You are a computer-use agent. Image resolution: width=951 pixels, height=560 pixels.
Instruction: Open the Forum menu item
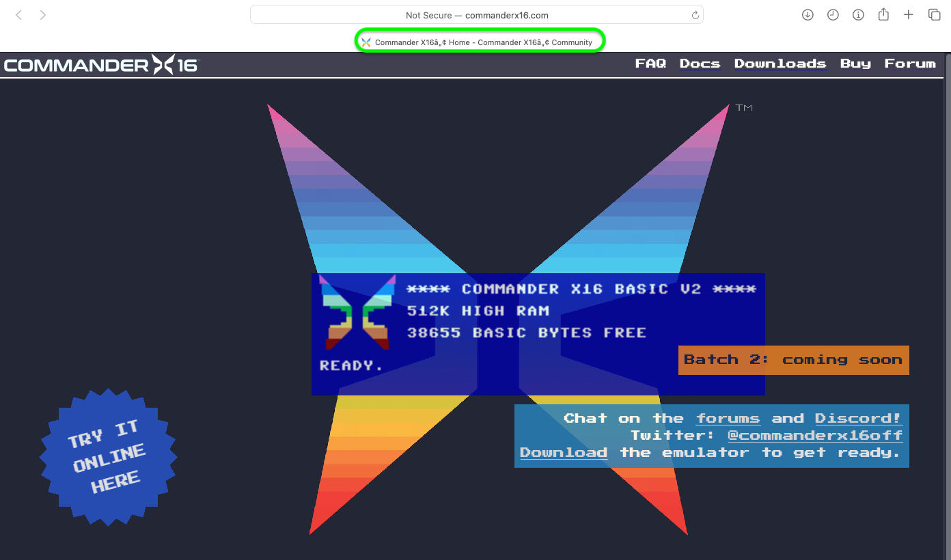[x=910, y=64]
